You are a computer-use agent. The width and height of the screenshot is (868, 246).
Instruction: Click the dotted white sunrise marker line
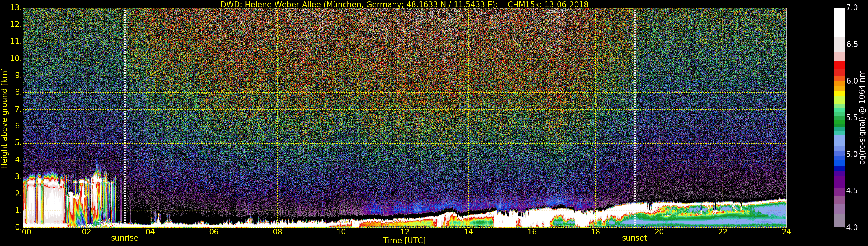point(125,115)
